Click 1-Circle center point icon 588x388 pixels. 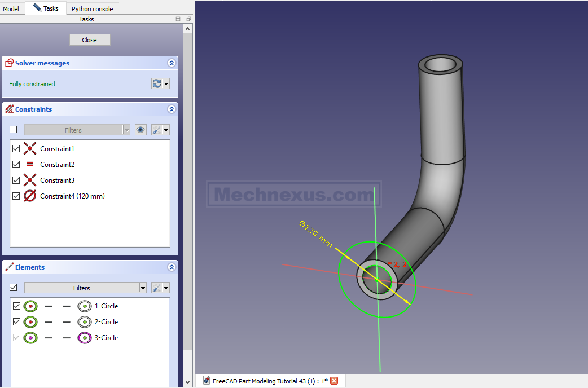[30, 306]
